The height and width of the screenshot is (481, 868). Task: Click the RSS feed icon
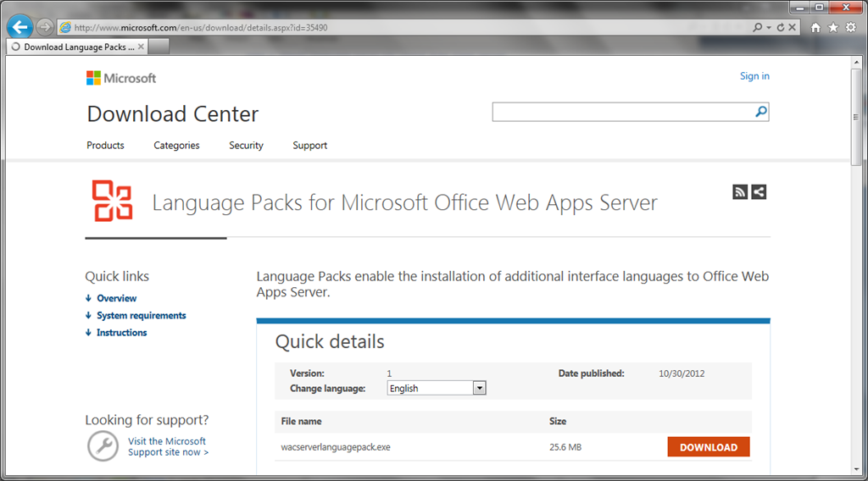click(x=740, y=192)
